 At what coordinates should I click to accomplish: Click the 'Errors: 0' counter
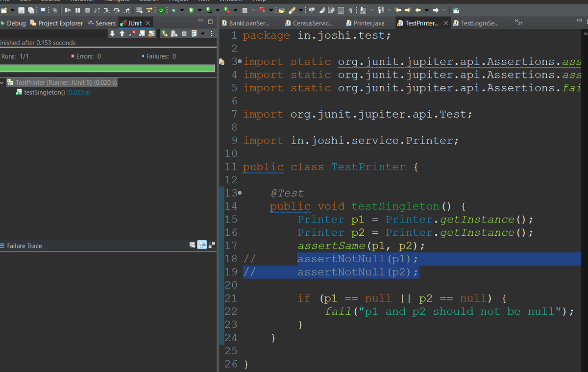click(x=86, y=56)
